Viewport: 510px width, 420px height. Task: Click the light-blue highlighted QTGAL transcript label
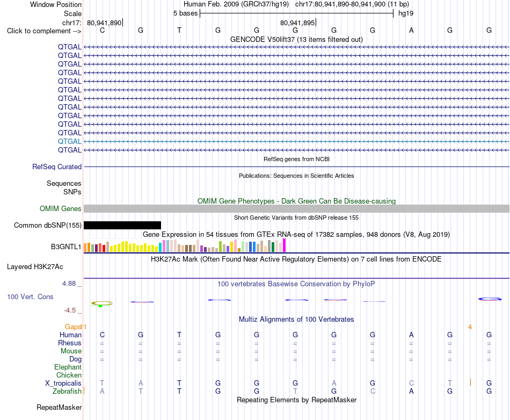pyautogui.click(x=70, y=141)
